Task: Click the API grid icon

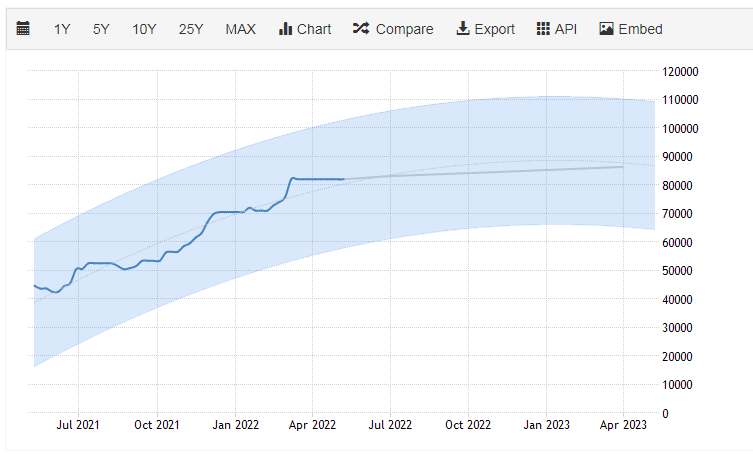Action: 543,29
